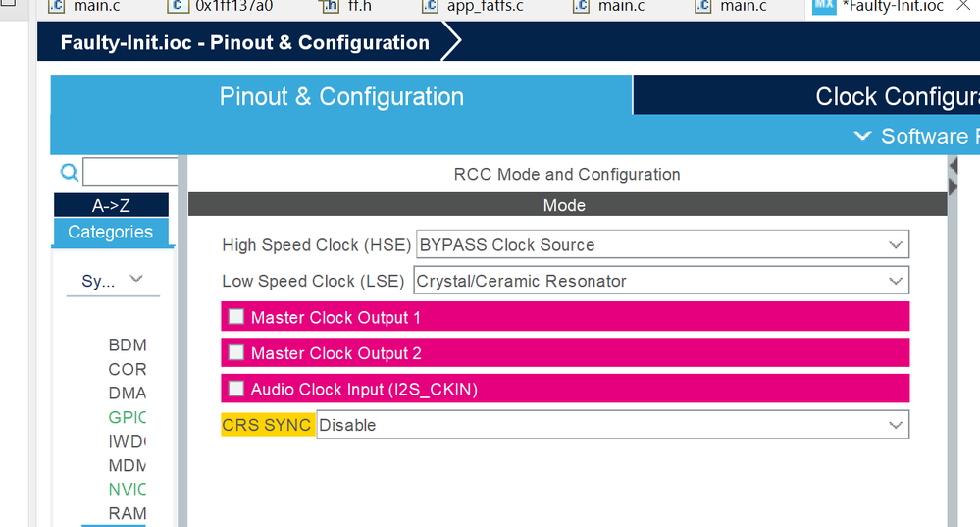Click the Low Speed Clock (LSE) label
980x527 pixels.
click(313, 282)
